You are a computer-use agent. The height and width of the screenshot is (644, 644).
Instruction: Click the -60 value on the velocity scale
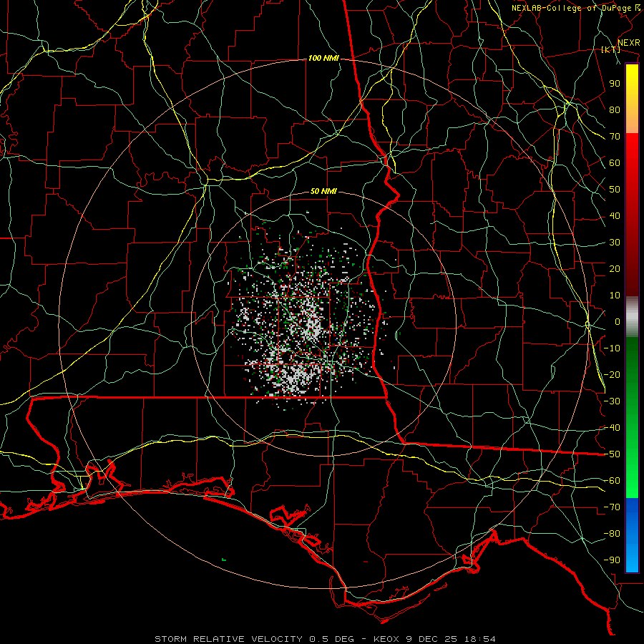point(612,481)
